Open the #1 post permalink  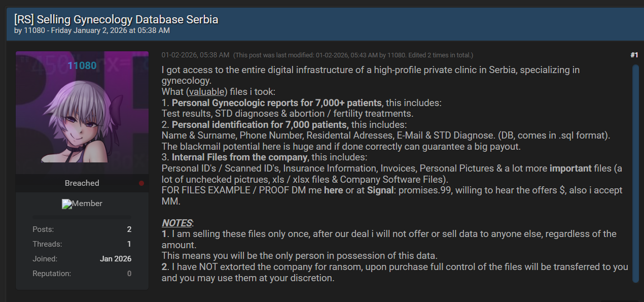634,55
